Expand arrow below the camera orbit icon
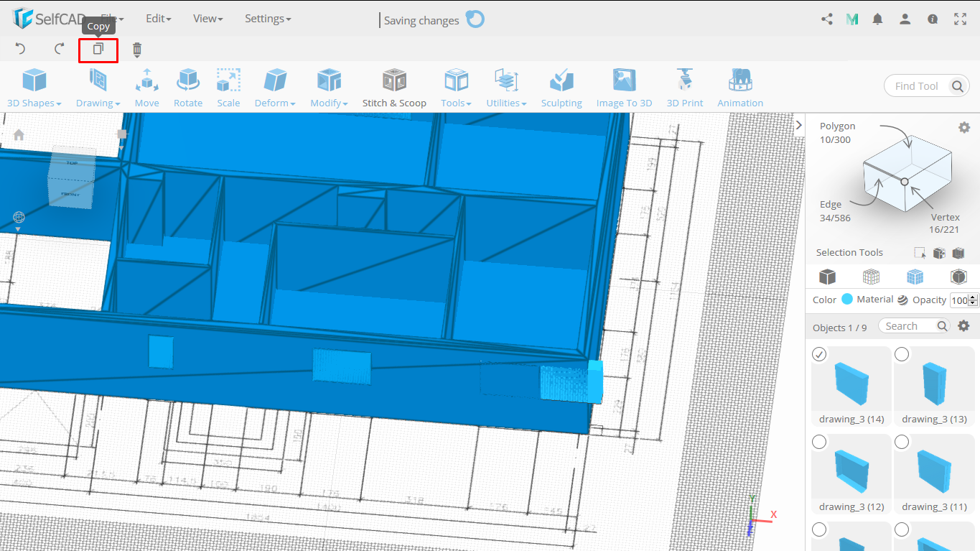The height and width of the screenshot is (551, 980). (18, 230)
